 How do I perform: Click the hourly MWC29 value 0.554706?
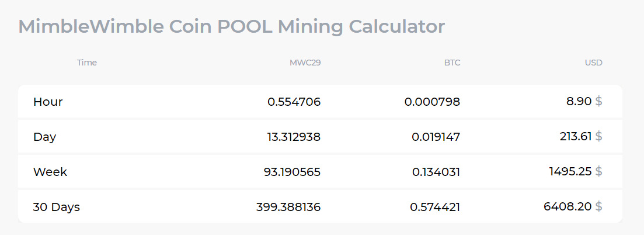[294, 102]
